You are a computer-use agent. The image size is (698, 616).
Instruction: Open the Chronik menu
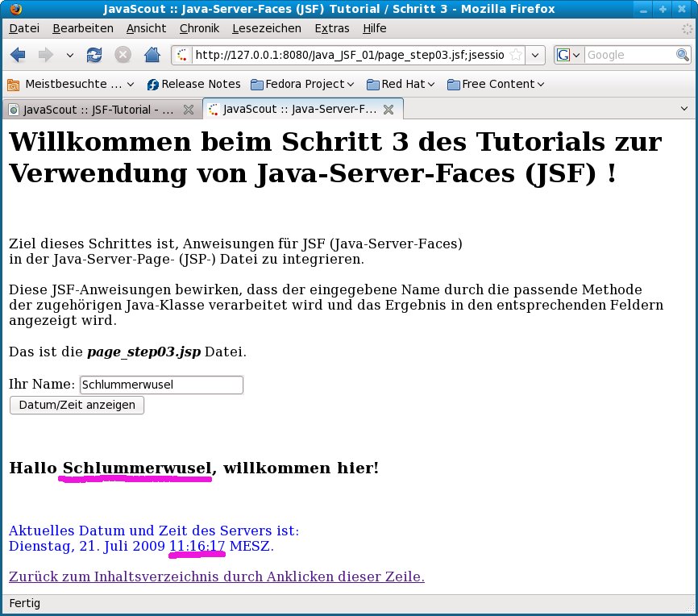[199, 28]
